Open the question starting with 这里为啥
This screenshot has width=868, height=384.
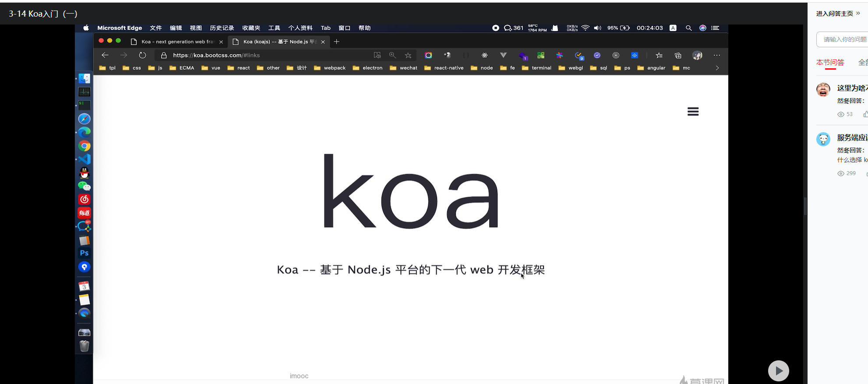(x=852, y=88)
